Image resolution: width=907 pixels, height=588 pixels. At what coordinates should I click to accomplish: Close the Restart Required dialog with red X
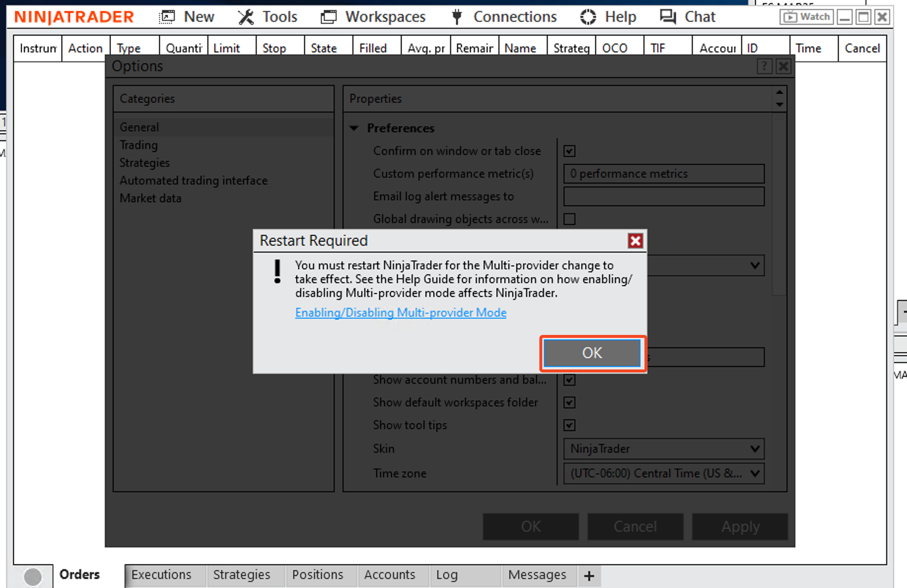pos(635,241)
